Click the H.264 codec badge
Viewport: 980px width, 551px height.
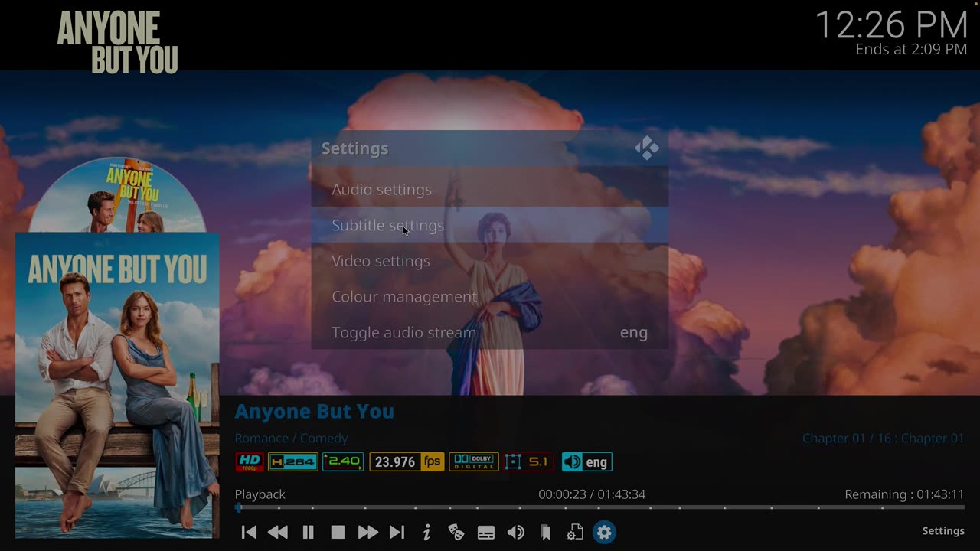[293, 461]
